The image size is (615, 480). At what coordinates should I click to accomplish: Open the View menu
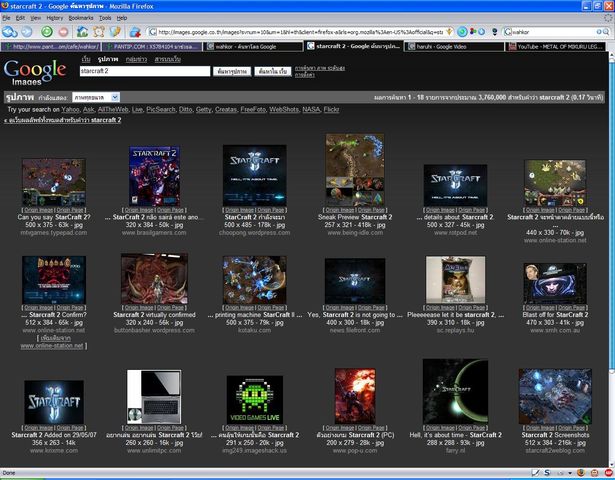click(x=35, y=18)
